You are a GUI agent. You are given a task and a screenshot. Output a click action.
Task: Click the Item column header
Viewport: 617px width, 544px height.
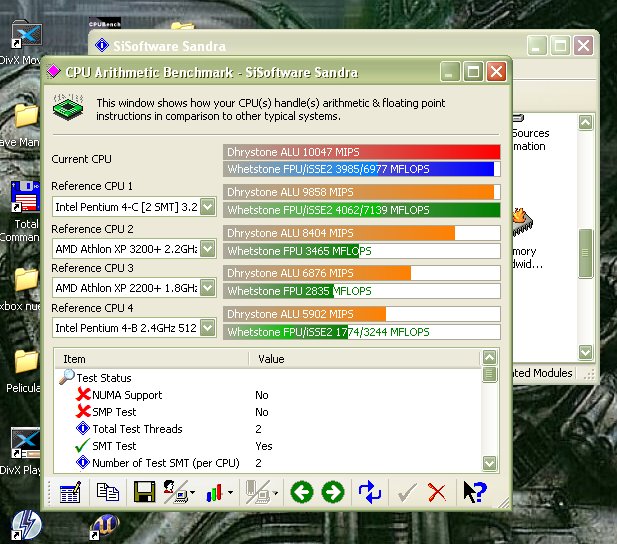[152, 359]
